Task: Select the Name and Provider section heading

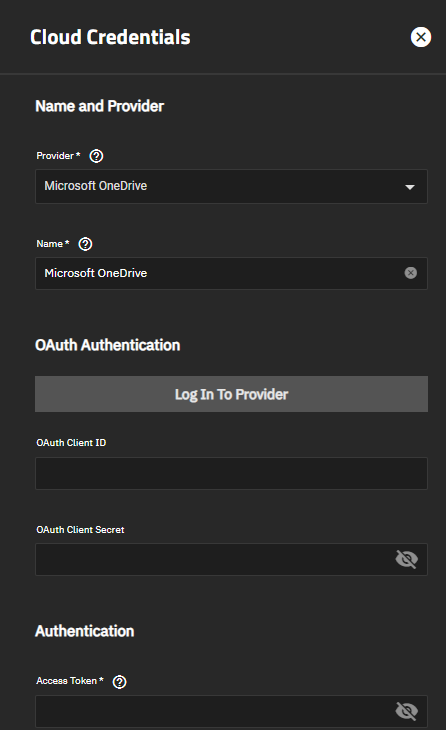Action: pyautogui.click(x=100, y=106)
